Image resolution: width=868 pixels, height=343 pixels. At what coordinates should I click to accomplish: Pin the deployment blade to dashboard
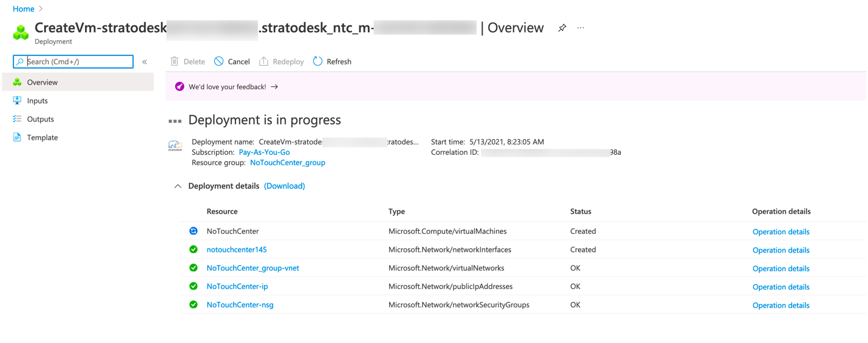click(562, 28)
